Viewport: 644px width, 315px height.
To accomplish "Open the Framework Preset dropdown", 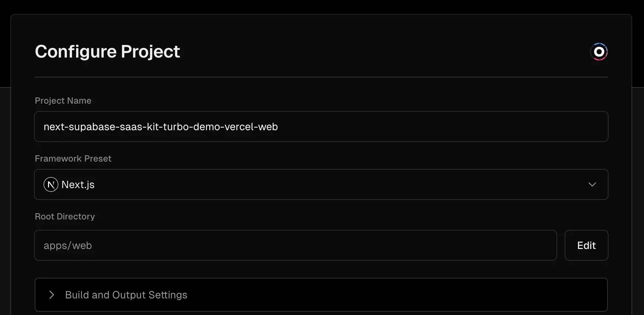I will (x=321, y=184).
